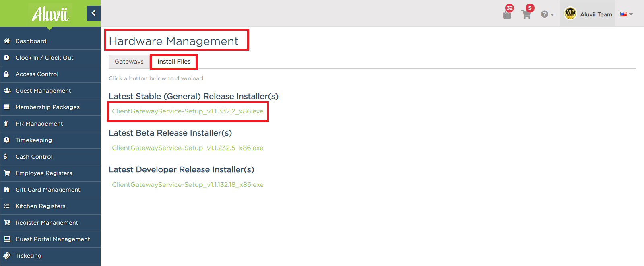Click the Cash Control dollar icon
Image resolution: width=644 pixels, height=266 pixels.
click(x=6, y=157)
